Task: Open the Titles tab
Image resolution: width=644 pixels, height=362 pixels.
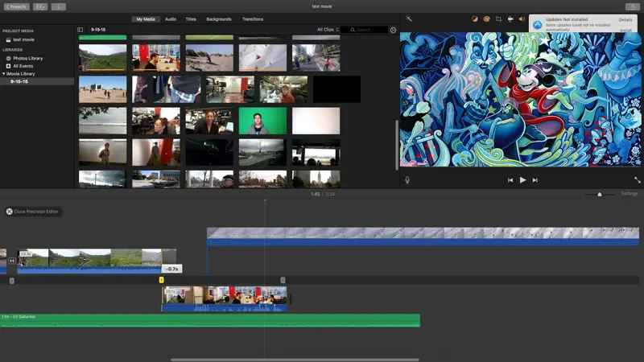Action: (191, 19)
